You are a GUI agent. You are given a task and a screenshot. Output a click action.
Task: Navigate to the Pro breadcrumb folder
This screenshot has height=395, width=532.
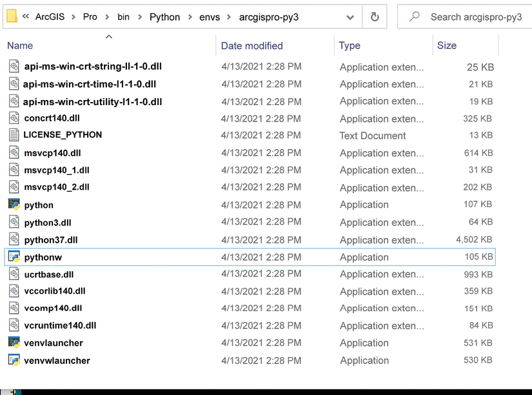point(90,17)
